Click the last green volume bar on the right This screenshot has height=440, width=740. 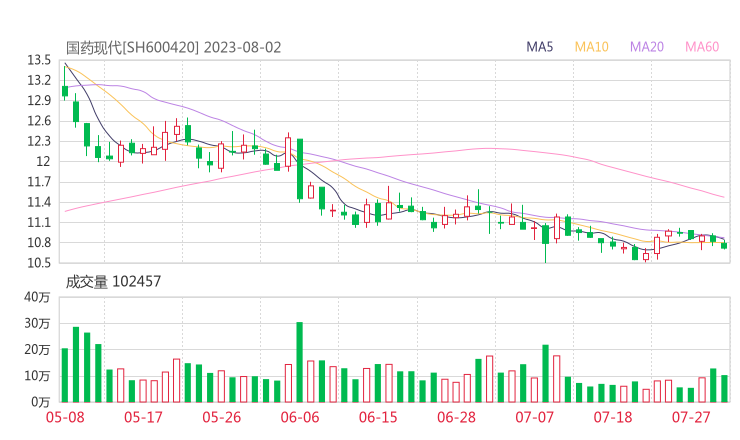point(724,389)
